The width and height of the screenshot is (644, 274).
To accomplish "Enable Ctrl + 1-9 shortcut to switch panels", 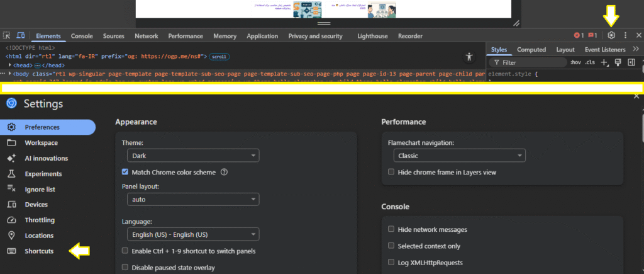I will tap(125, 251).
